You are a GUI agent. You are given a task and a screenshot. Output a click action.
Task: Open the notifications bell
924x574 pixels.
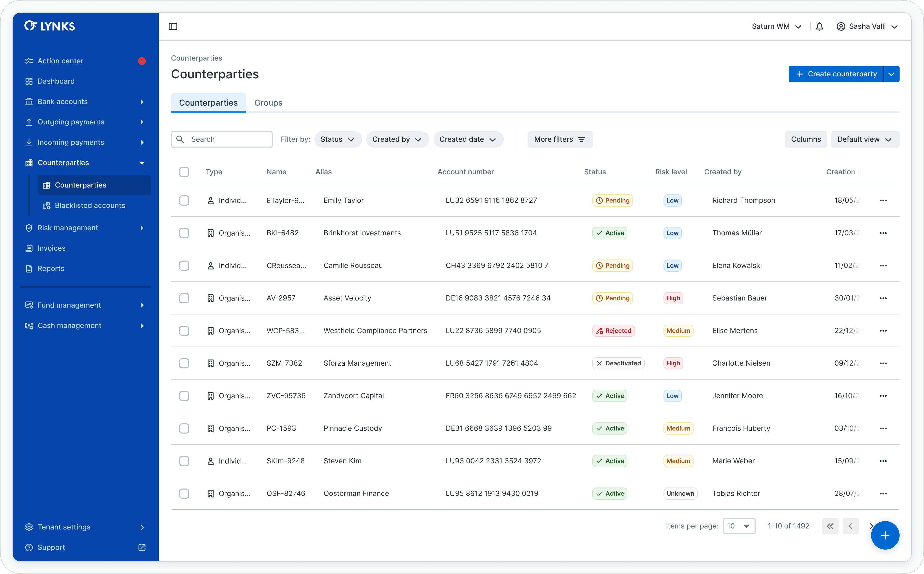click(819, 26)
